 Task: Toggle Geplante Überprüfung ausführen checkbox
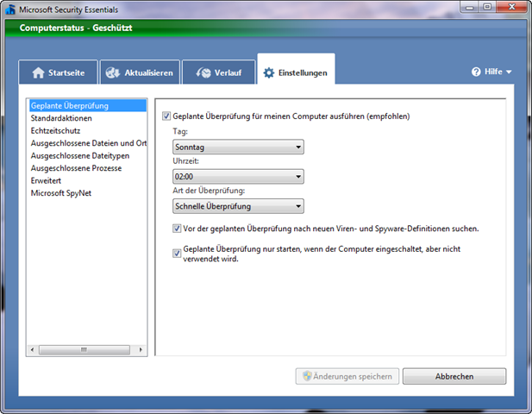[167, 116]
